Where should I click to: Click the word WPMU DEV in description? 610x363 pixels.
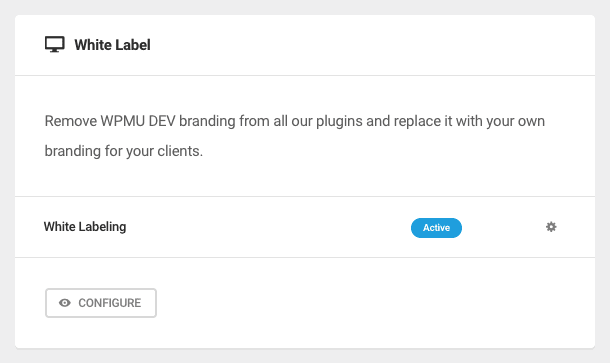(x=138, y=121)
